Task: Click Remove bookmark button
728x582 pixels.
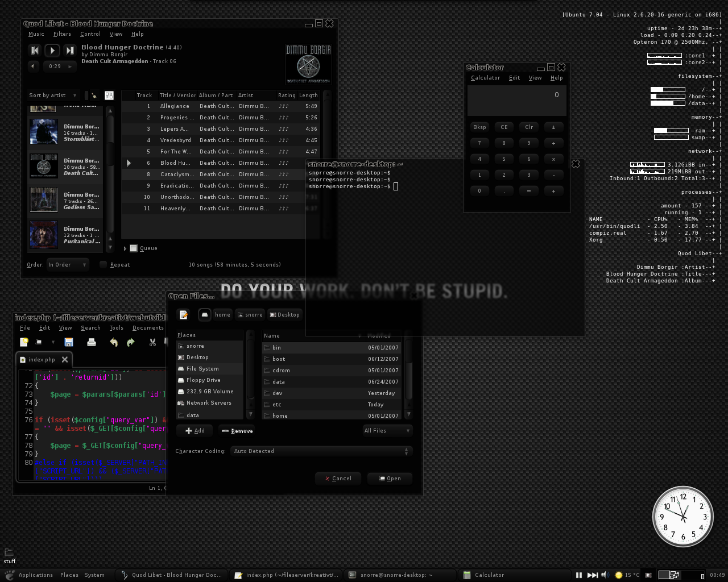Action: (237, 431)
